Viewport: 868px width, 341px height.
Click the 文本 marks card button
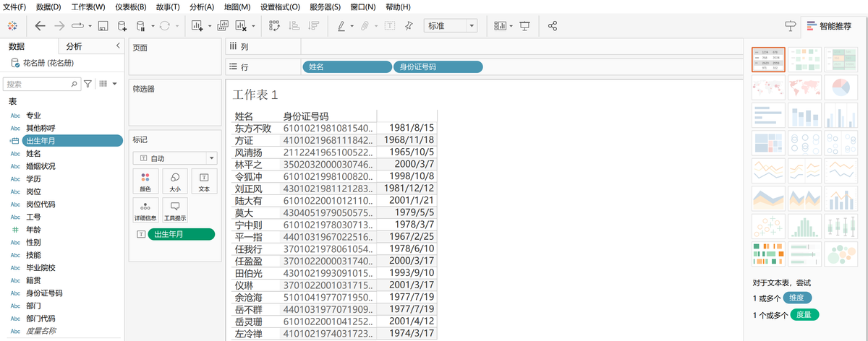click(204, 181)
